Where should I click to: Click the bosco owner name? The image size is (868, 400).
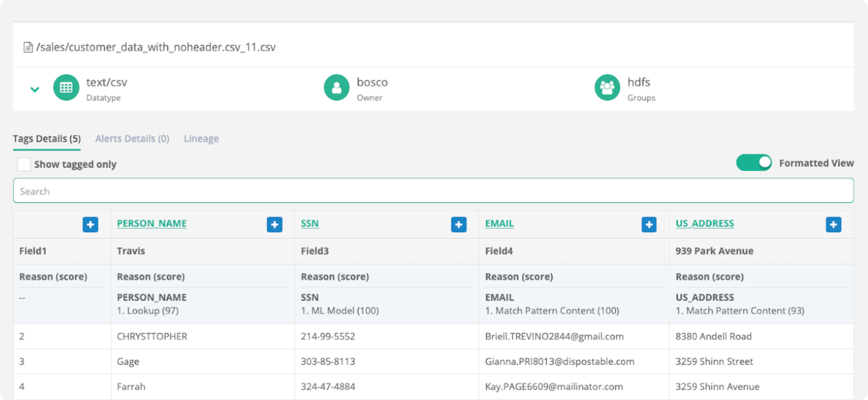tap(372, 82)
